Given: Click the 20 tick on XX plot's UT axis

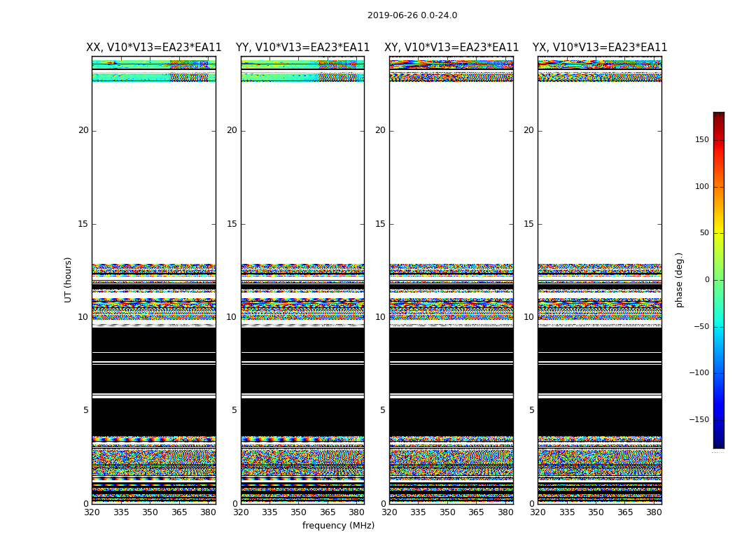Looking at the screenshot, I should point(83,130).
